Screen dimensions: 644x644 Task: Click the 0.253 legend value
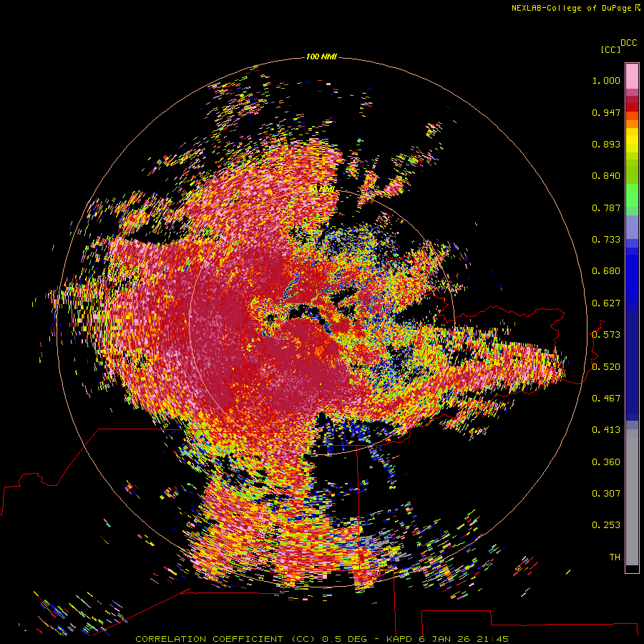tap(606, 525)
